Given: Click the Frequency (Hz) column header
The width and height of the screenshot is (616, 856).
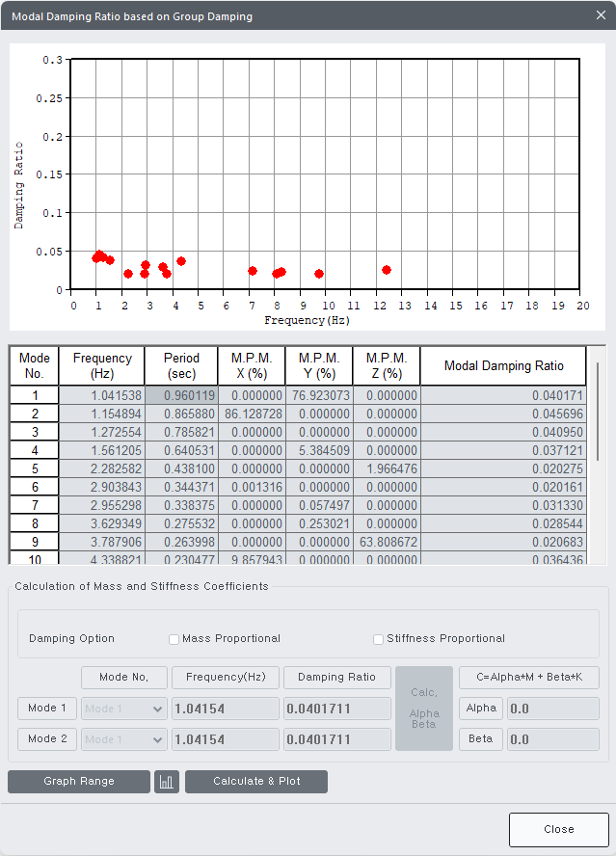Looking at the screenshot, I should click(102, 365).
